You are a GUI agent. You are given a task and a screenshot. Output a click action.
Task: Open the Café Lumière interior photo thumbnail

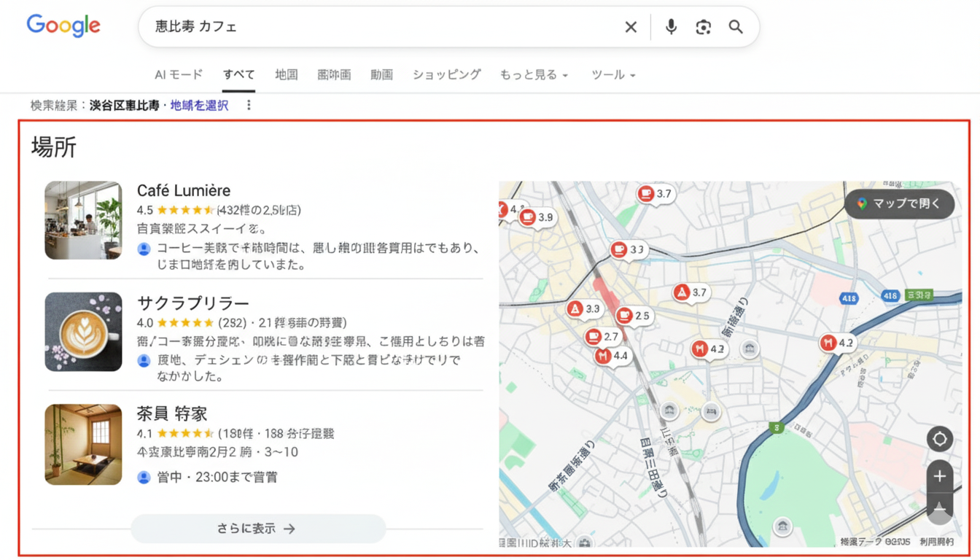point(83,220)
